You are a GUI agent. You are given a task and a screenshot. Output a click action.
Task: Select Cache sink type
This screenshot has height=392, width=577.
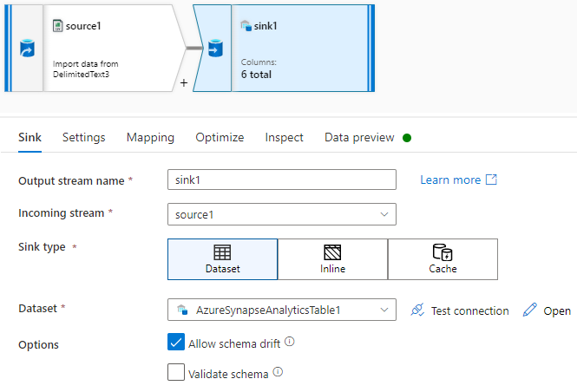443,259
